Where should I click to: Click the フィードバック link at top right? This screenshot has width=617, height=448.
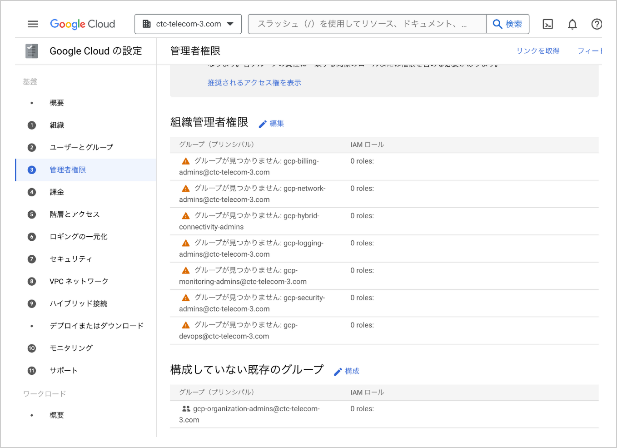coord(589,51)
